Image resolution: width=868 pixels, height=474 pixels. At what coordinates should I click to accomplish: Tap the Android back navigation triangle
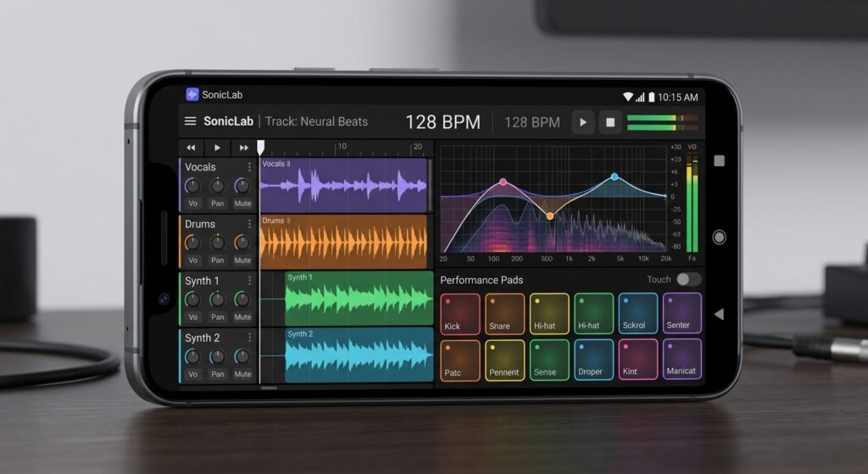pyautogui.click(x=719, y=314)
